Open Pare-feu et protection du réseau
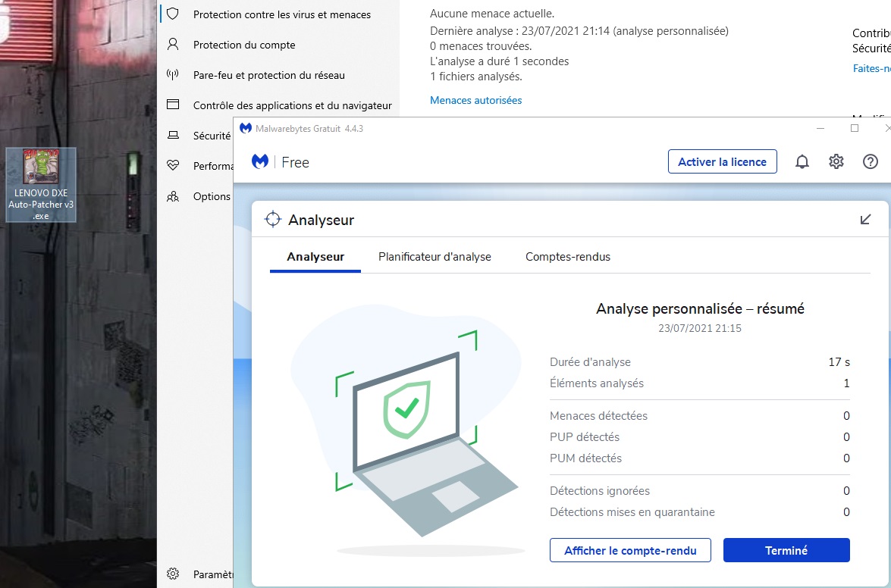Screen dimensions: 891x588 [x=268, y=75]
